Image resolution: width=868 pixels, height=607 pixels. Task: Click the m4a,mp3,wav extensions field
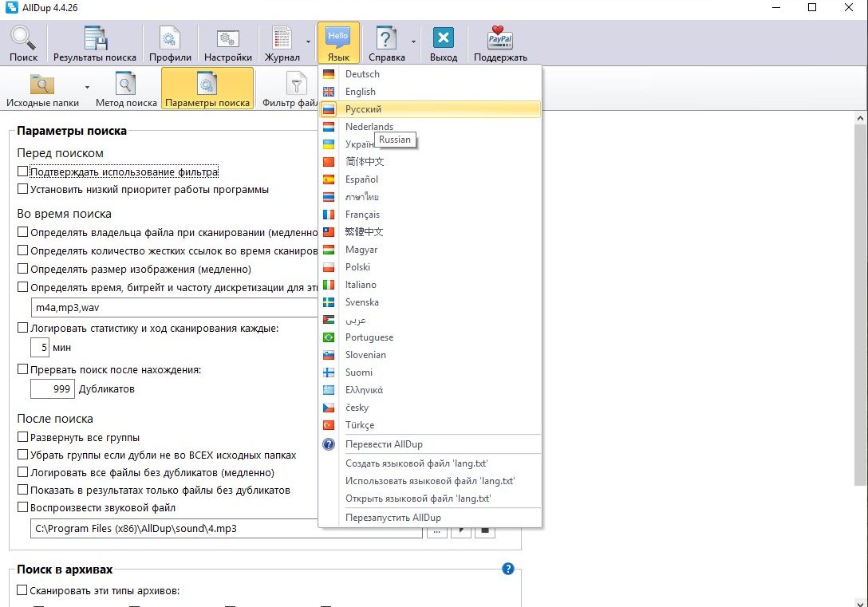pyautogui.click(x=175, y=308)
